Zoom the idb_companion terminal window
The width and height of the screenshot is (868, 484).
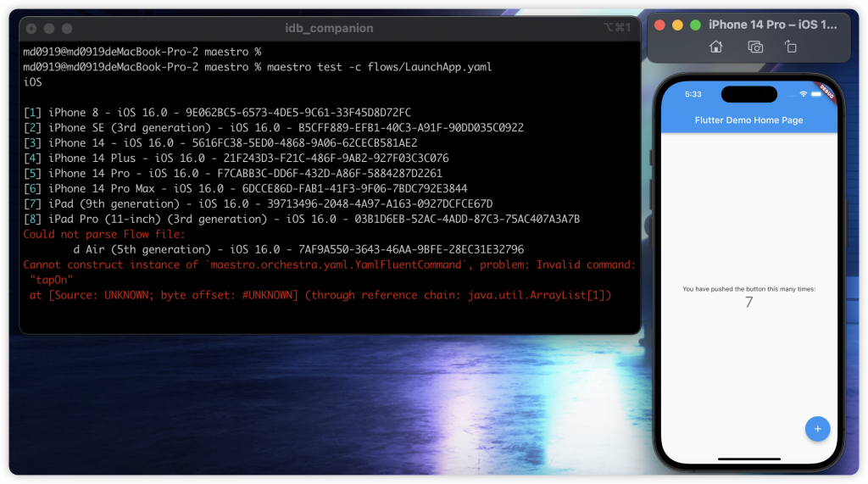(67, 28)
